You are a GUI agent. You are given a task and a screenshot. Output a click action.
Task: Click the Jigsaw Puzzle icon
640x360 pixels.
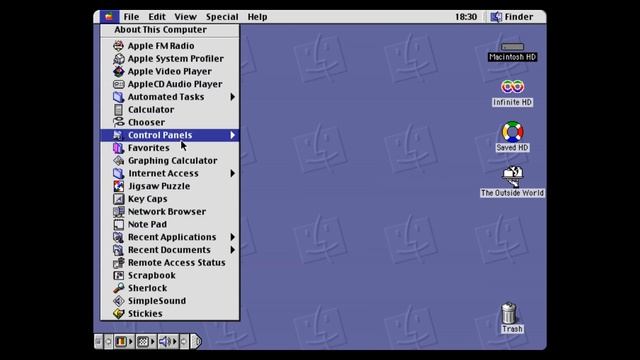pos(118,186)
